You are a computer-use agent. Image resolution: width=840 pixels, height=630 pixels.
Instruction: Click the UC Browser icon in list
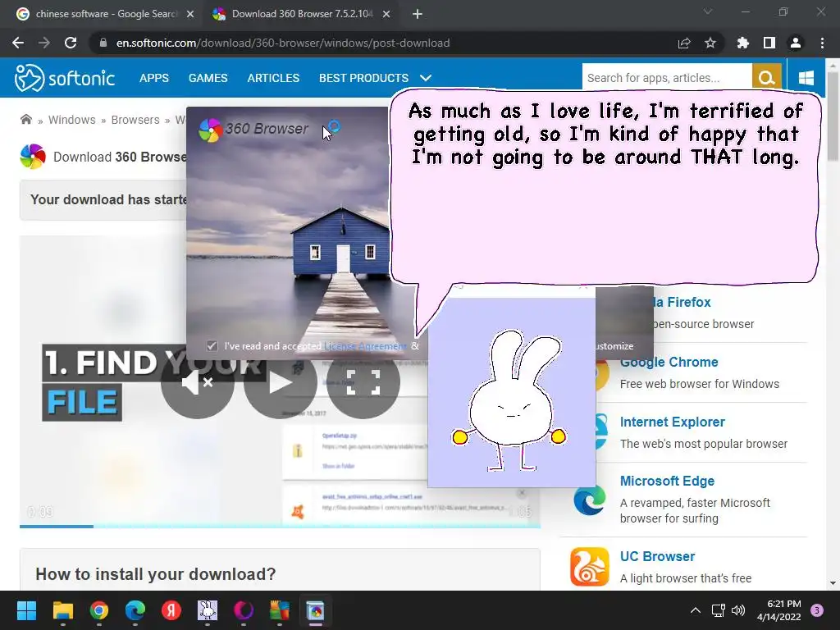(x=589, y=566)
